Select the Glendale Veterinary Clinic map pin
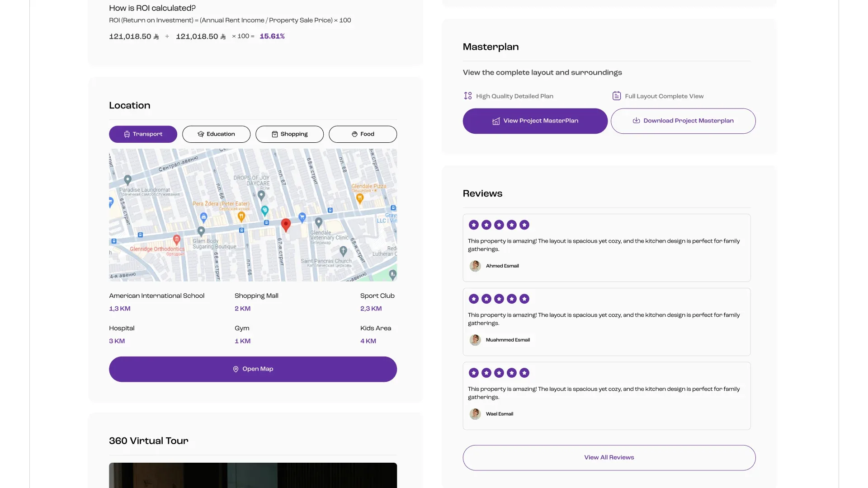This screenshot has width=868, height=488. [x=319, y=222]
